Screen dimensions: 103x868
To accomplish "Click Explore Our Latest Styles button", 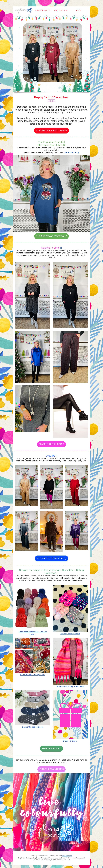I will tap(51, 130).
